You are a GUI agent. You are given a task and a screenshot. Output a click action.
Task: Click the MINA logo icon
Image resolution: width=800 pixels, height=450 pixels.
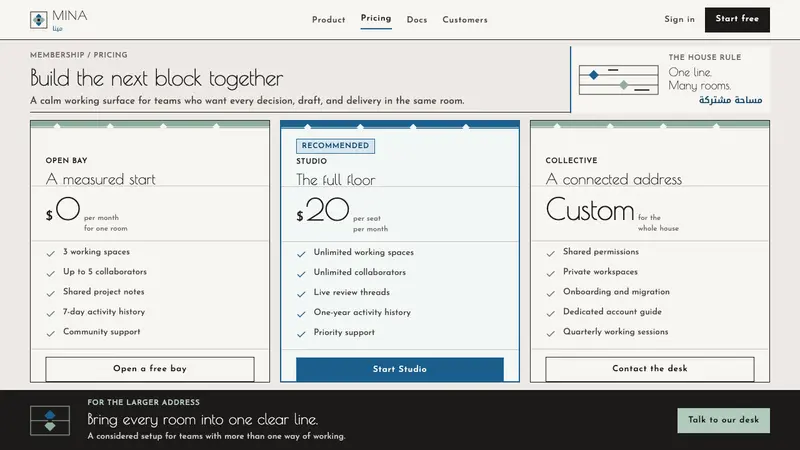click(x=39, y=20)
